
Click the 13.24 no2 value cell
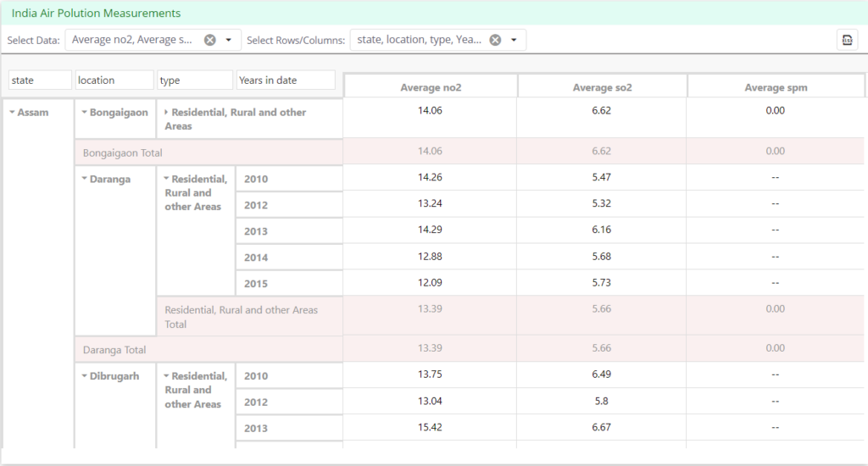[430, 203]
